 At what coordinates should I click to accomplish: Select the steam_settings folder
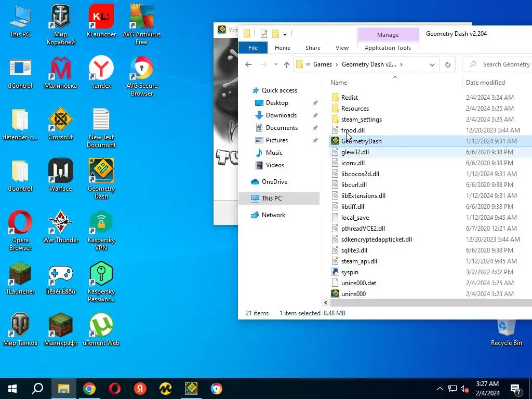pos(362,119)
